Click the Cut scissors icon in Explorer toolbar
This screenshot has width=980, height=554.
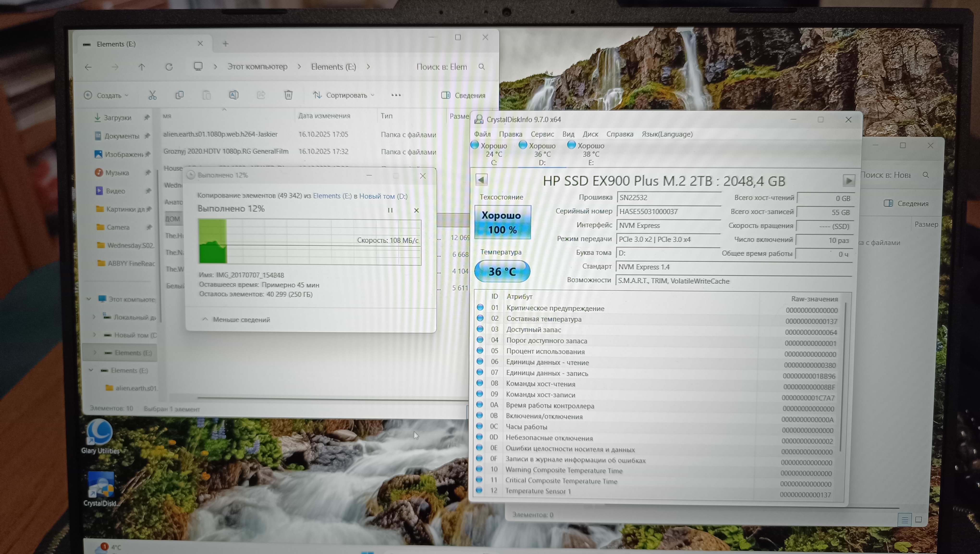pyautogui.click(x=153, y=95)
